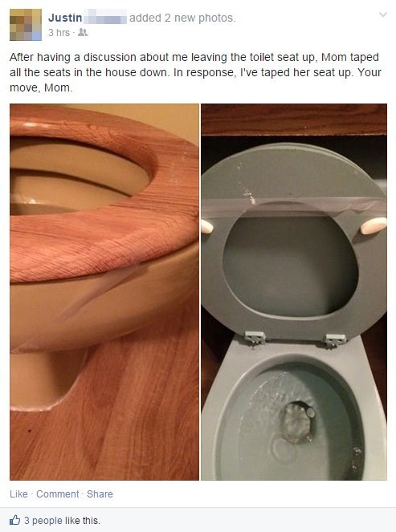396x532 pixels.
Task: Visit Justin's profile via name link
Action: pos(65,18)
